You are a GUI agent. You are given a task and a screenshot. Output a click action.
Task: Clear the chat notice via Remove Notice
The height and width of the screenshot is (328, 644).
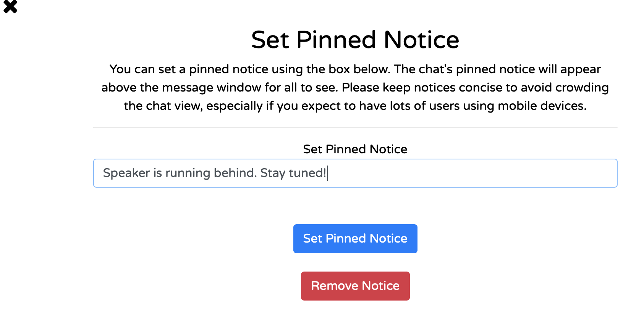(355, 286)
